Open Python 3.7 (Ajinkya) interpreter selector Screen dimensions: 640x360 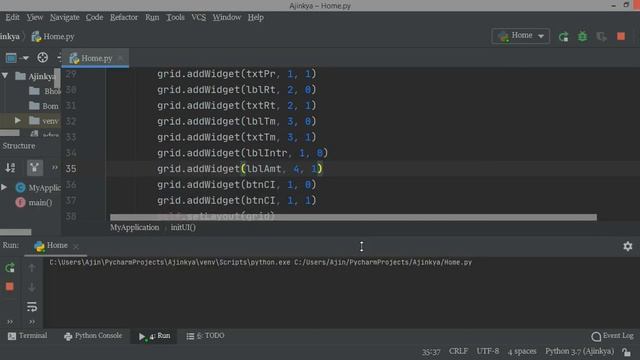580,351
